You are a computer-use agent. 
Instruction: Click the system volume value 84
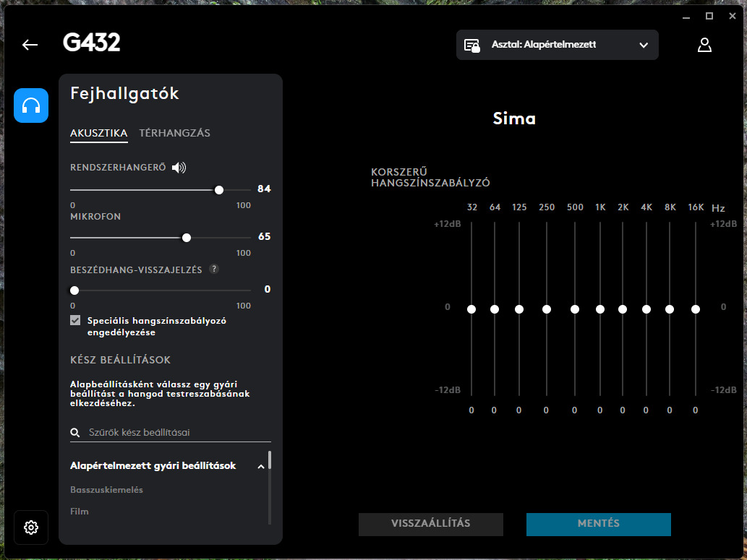click(264, 189)
